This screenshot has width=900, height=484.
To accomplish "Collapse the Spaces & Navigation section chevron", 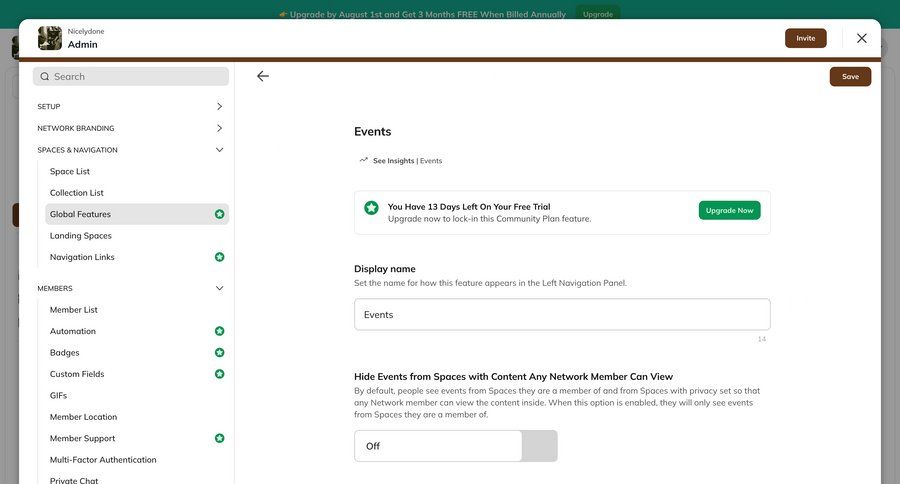I will coord(219,150).
